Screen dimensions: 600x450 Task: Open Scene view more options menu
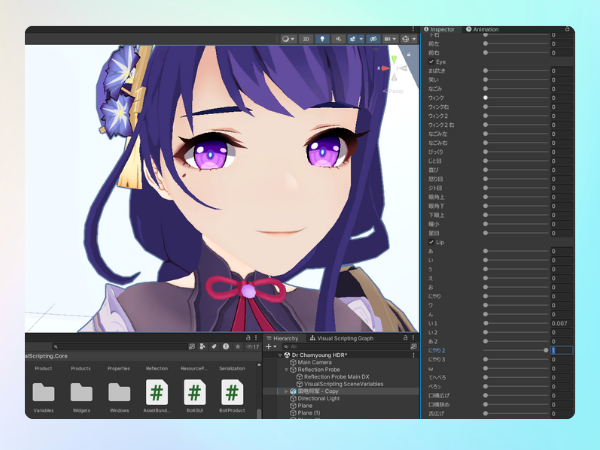point(413,29)
